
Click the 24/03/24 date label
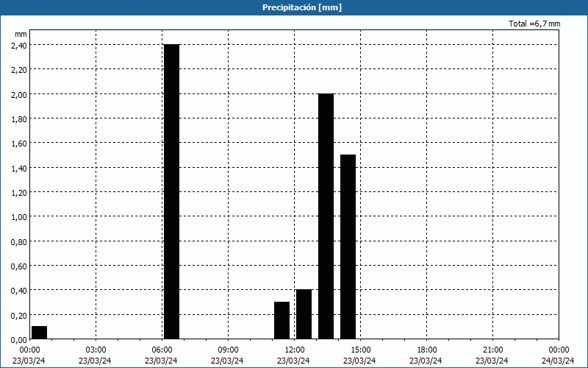pos(558,361)
